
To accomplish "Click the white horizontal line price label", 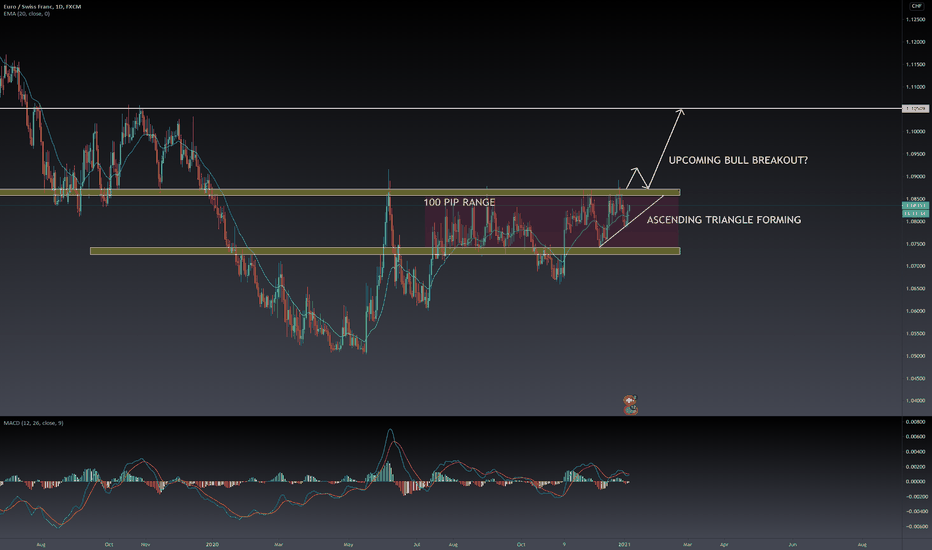I will pyautogui.click(x=915, y=109).
